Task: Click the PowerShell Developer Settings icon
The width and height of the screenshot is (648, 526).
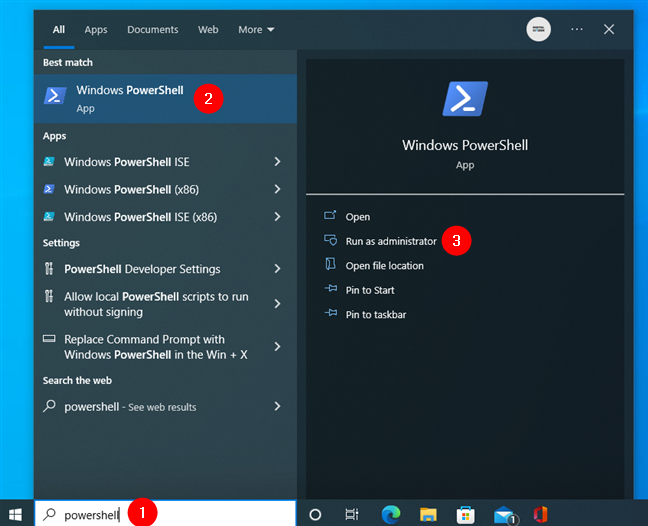Action: (x=49, y=269)
